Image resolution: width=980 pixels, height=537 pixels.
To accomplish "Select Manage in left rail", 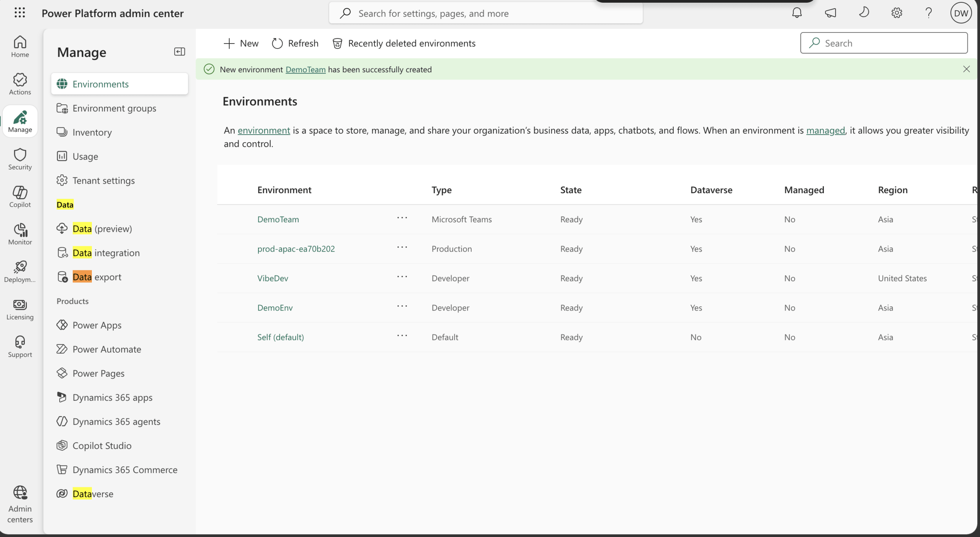I will click(20, 122).
